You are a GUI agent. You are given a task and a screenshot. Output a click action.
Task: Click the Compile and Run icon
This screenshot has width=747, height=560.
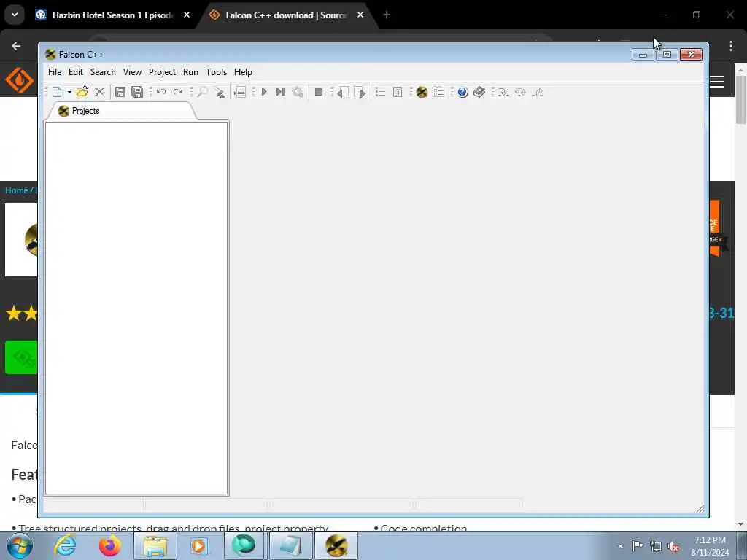point(281,92)
